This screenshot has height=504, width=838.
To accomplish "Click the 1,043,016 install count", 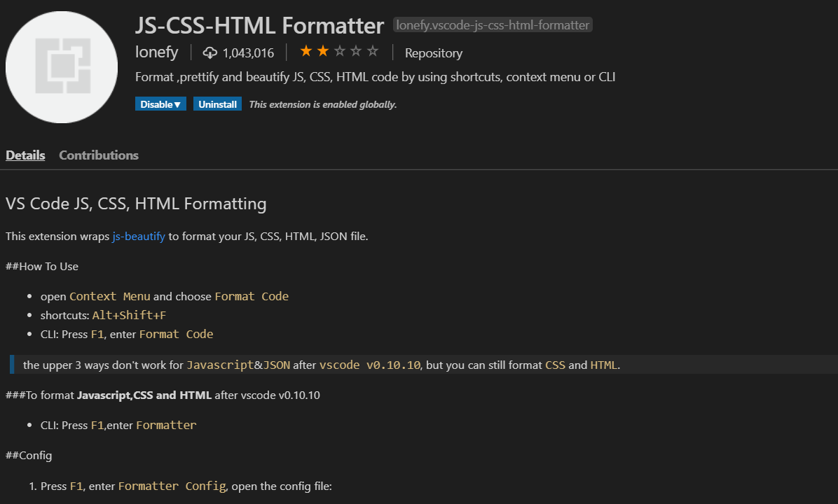I will click(248, 53).
